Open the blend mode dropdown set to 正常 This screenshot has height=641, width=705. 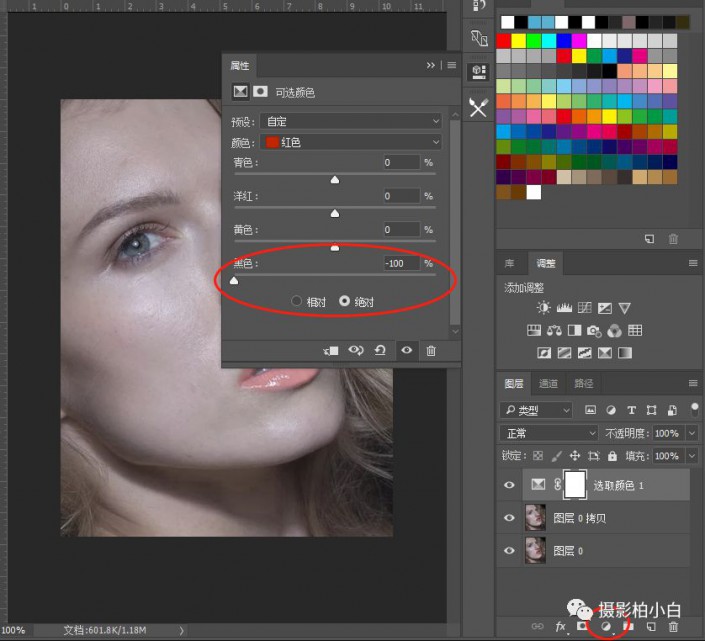tap(548, 433)
